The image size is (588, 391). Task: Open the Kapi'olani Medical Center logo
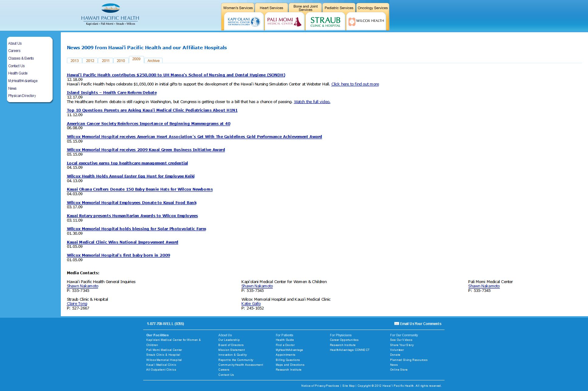pos(244,22)
